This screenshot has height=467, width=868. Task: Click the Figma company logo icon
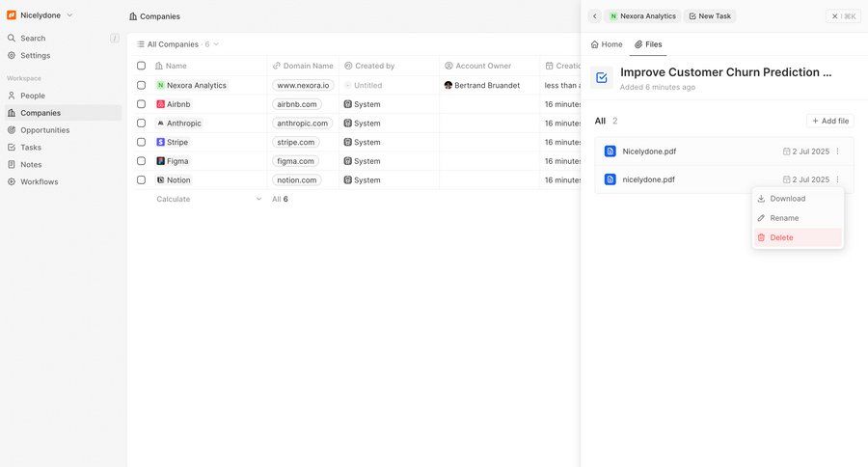pos(160,161)
